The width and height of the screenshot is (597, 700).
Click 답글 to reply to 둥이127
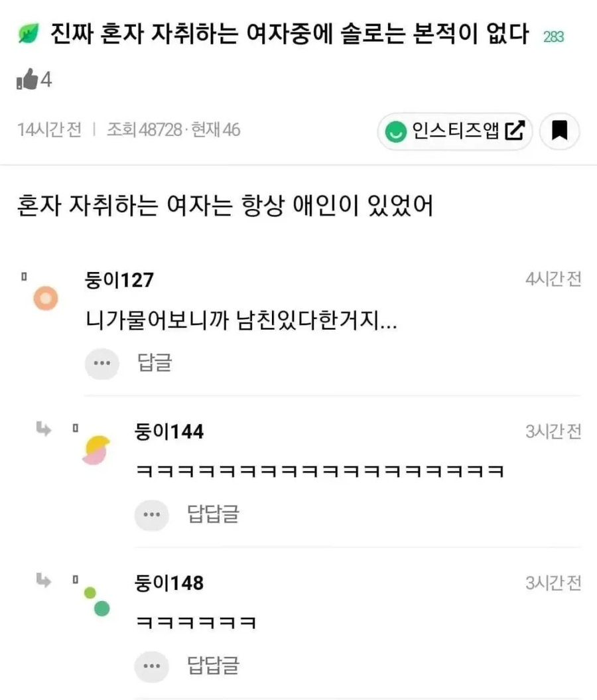(x=155, y=363)
